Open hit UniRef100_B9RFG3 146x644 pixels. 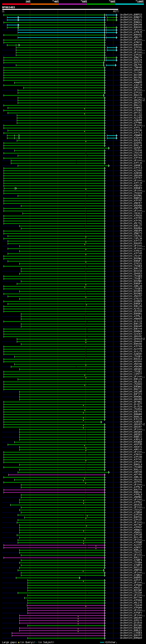pos(131,15)
